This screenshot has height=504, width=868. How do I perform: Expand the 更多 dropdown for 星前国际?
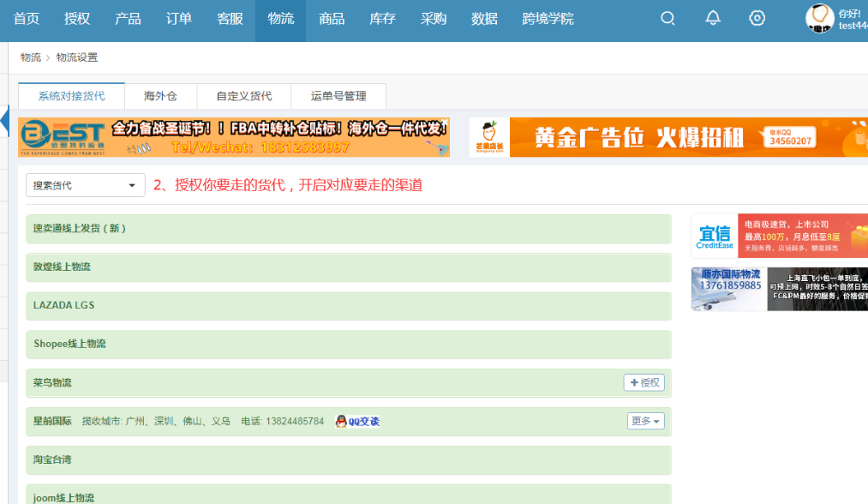tap(645, 421)
